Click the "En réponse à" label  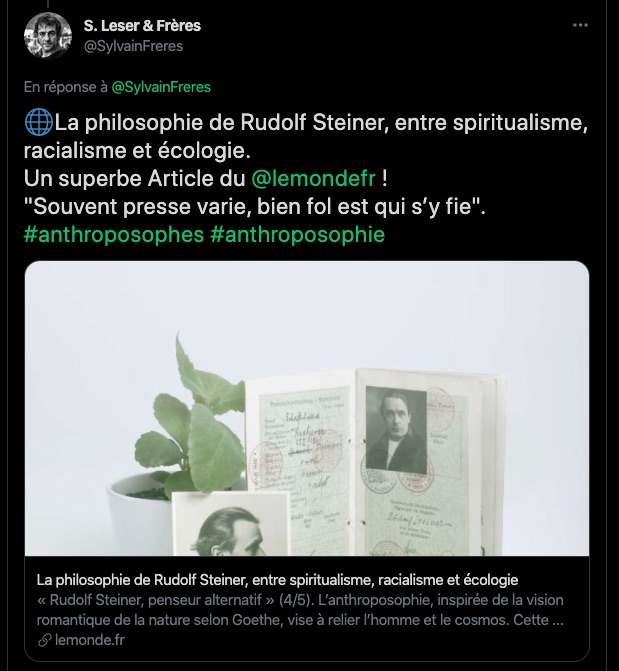(65, 87)
